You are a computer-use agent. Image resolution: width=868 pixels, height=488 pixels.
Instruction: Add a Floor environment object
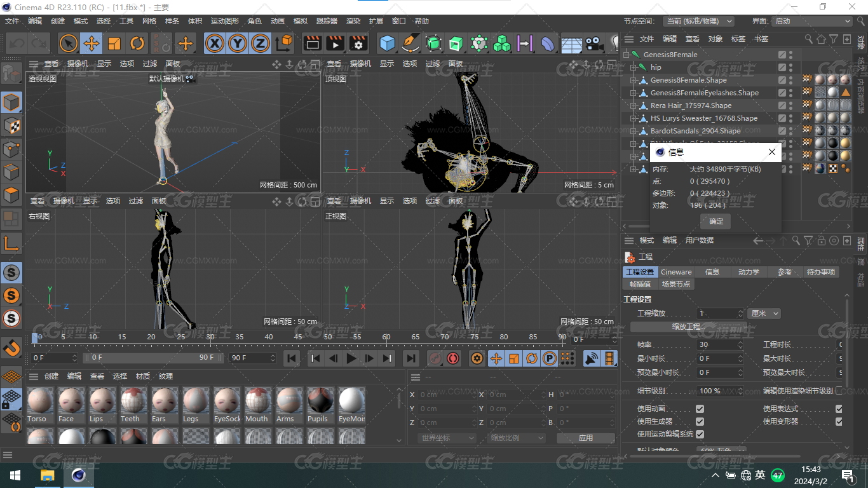click(571, 43)
